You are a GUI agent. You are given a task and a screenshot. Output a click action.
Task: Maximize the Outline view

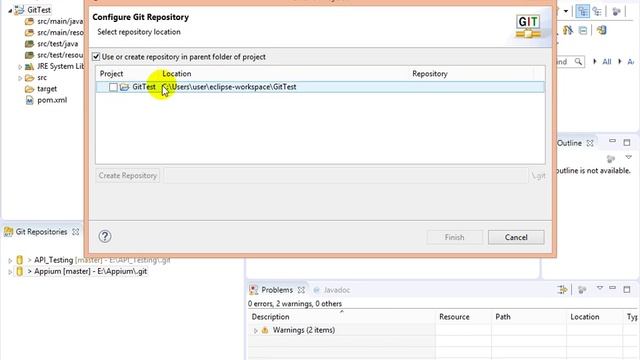click(627, 143)
